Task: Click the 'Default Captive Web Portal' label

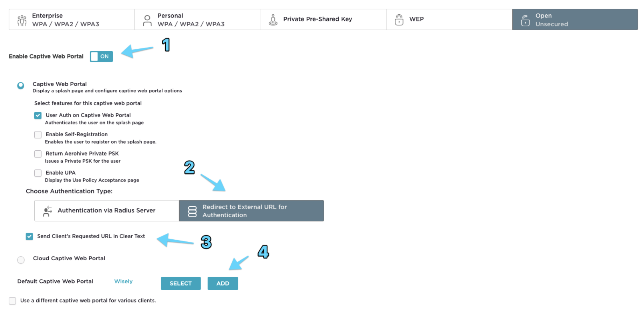Action: pyautogui.click(x=55, y=281)
